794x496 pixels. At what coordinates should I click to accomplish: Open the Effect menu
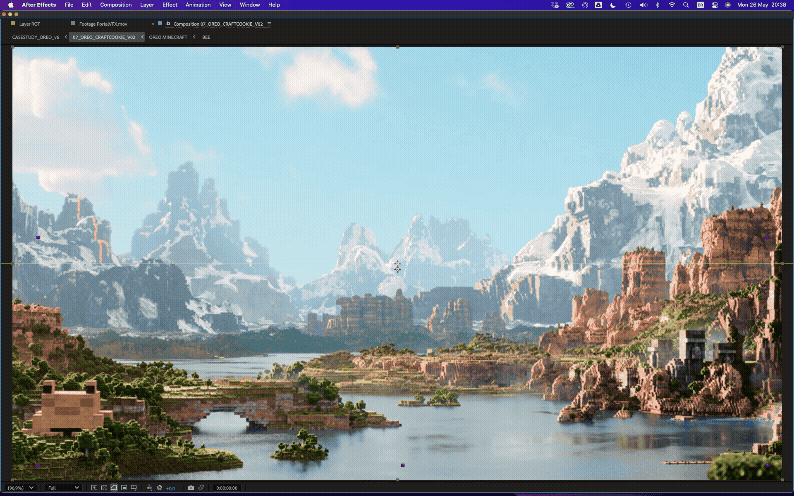[170, 5]
